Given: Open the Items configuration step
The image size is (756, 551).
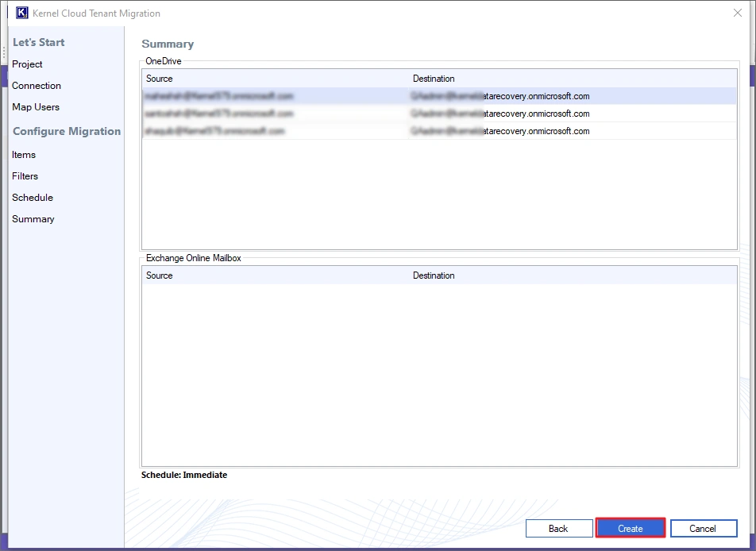Looking at the screenshot, I should pos(24,155).
